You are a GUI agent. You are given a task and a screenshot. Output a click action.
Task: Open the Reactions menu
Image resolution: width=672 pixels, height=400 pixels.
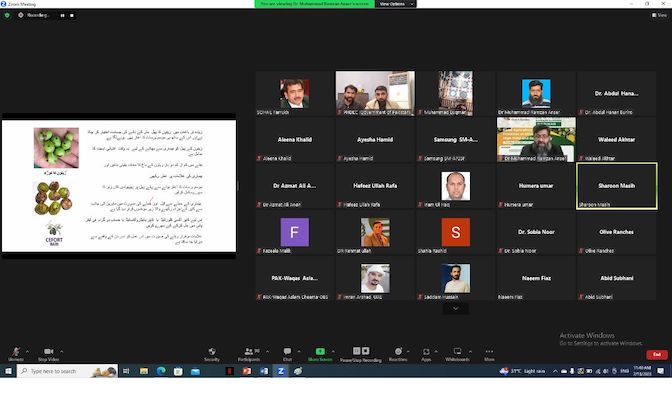click(398, 352)
